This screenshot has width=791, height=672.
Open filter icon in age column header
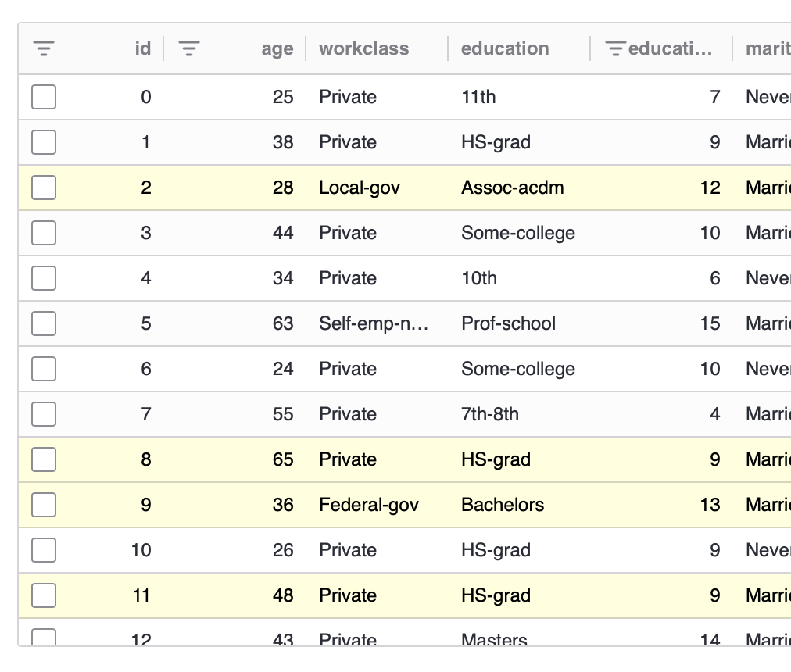(x=189, y=48)
